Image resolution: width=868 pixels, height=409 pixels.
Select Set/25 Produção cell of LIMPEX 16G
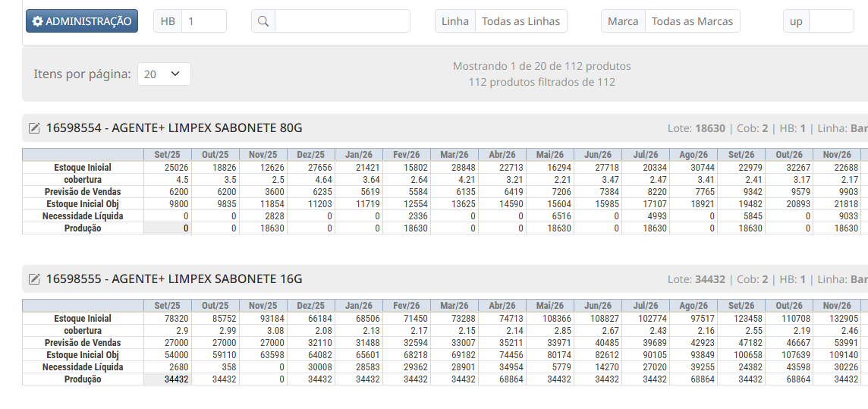pos(168,379)
